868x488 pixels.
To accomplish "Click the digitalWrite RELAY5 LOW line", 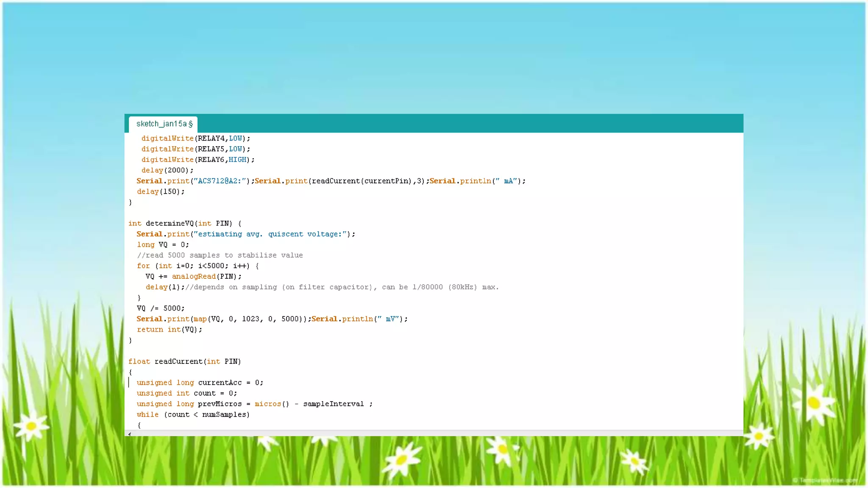I will coord(195,149).
